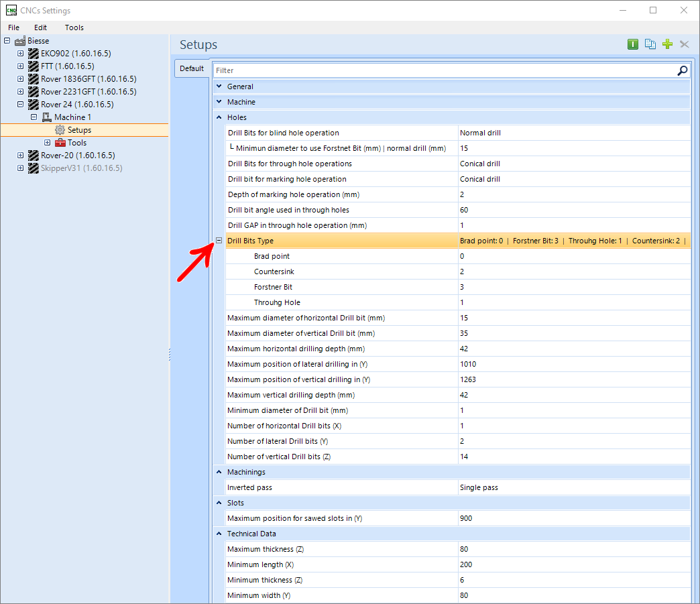Screen dimensions: 700x604
Task: Click the green plus add setup icon
Action: coord(667,44)
